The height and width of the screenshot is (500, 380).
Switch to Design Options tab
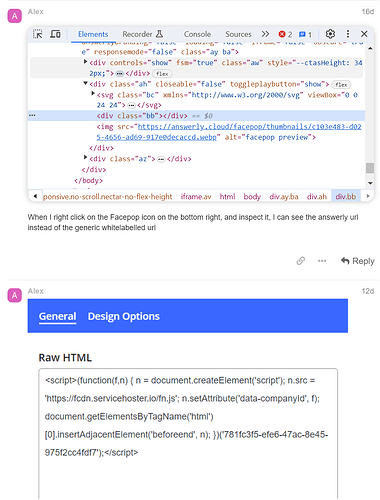124,316
